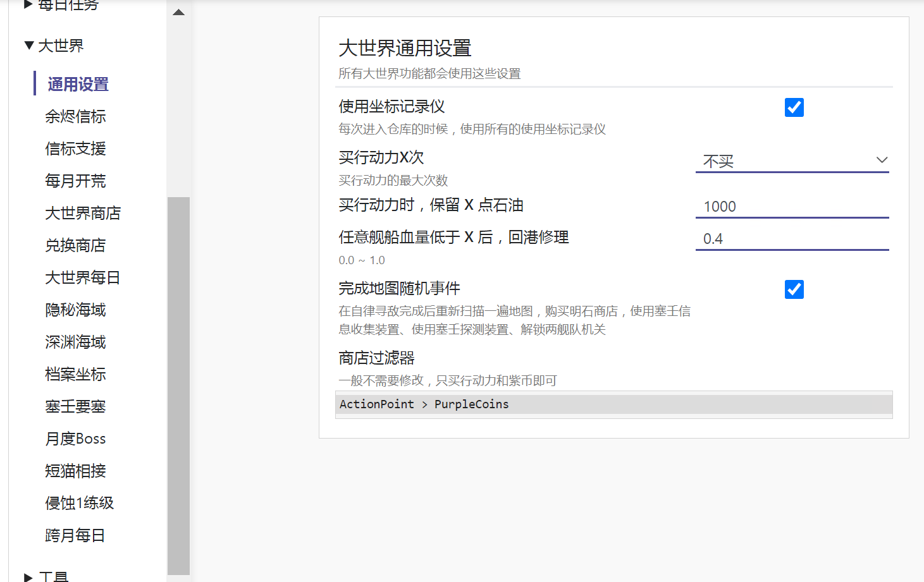Select 深渊海域 in the sidebar
The image size is (924, 582).
pyautogui.click(x=75, y=342)
